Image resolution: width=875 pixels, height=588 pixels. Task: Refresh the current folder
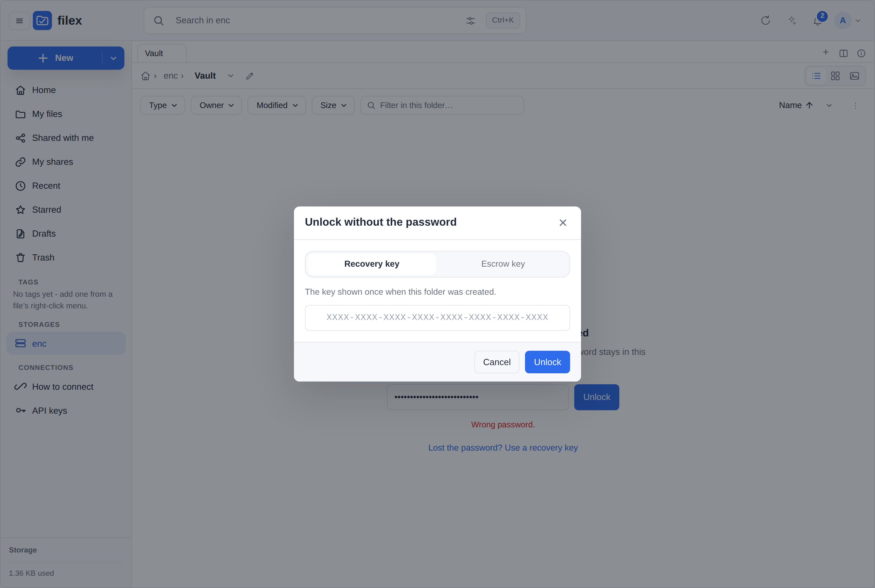[x=766, y=21]
